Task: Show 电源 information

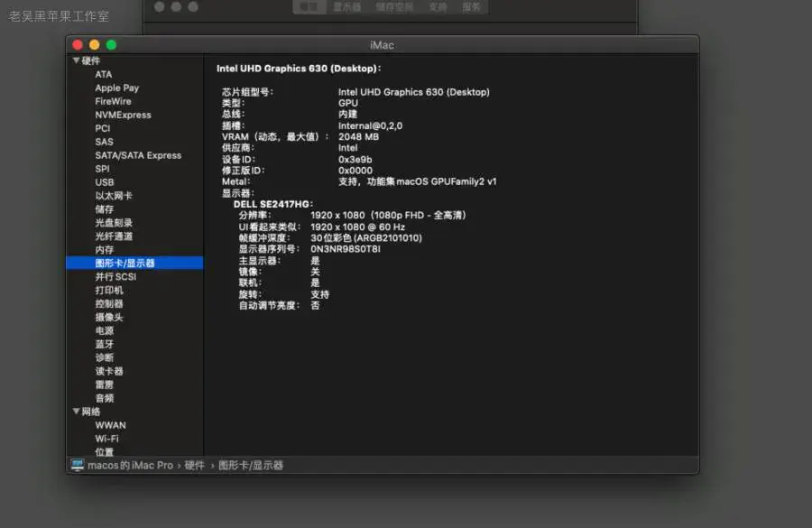Action: tap(104, 330)
